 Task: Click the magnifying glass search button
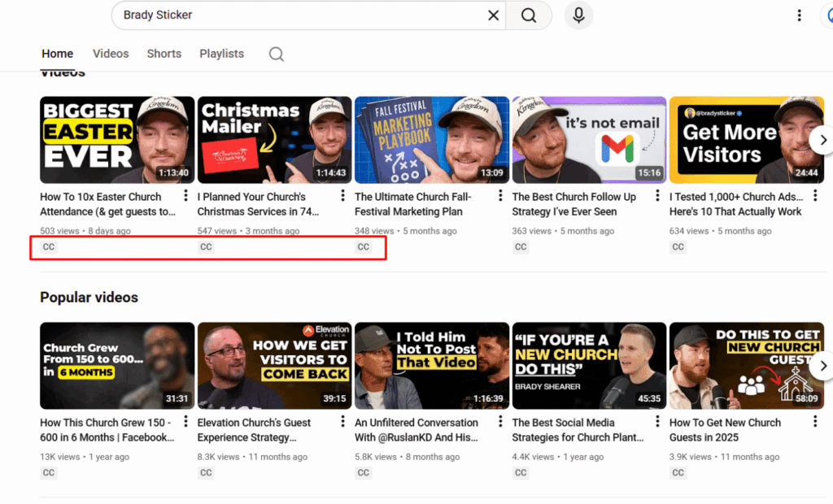point(529,15)
